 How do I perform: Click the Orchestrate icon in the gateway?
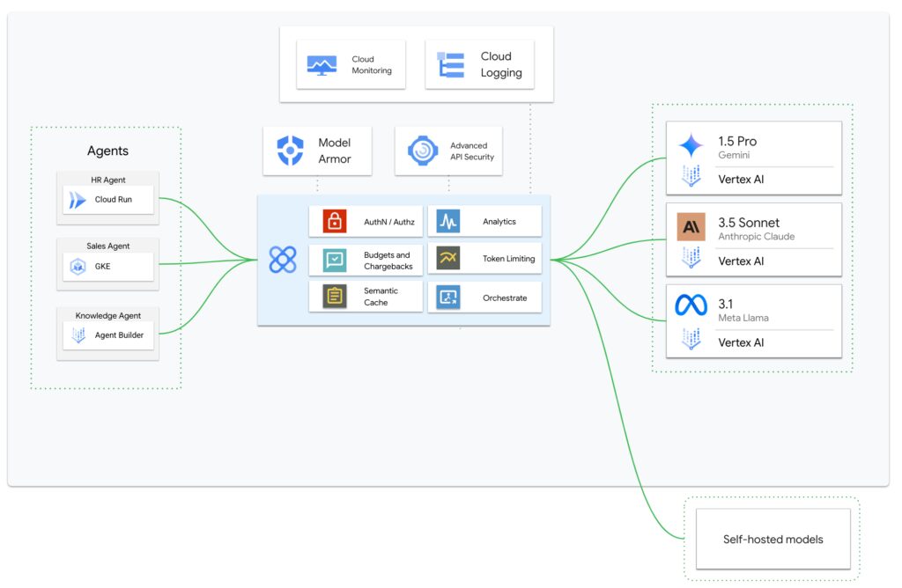[447, 298]
